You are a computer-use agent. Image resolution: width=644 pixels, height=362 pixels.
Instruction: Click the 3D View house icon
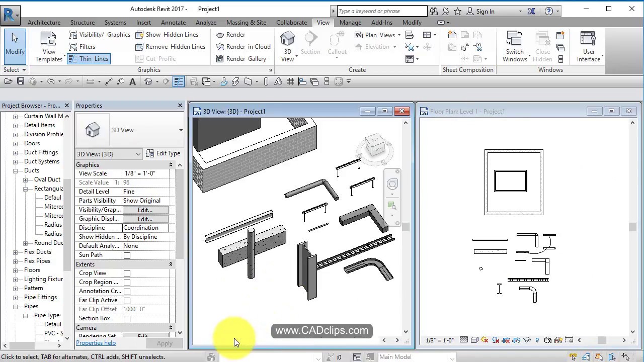[x=287, y=39]
